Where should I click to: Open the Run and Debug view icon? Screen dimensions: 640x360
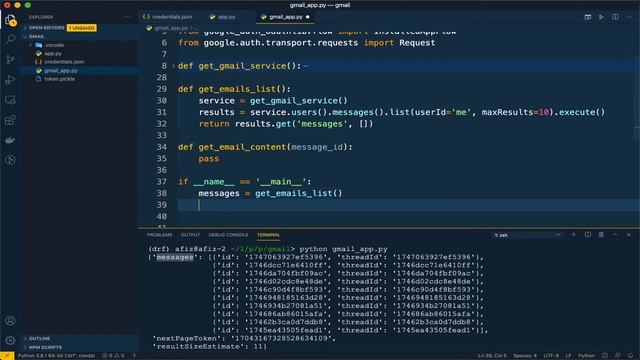click(x=10, y=80)
